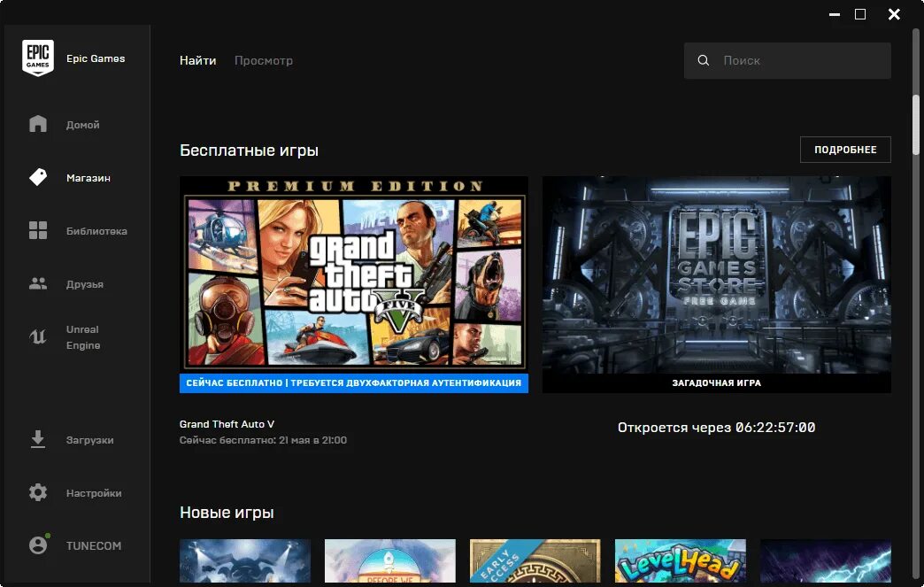Open the Загрузки download arrow icon
This screenshot has width=924, height=587.
pyautogui.click(x=38, y=439)
